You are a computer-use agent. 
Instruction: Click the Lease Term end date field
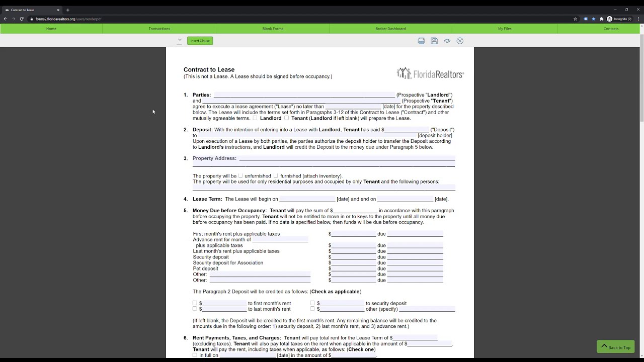[x=405, y=199]
